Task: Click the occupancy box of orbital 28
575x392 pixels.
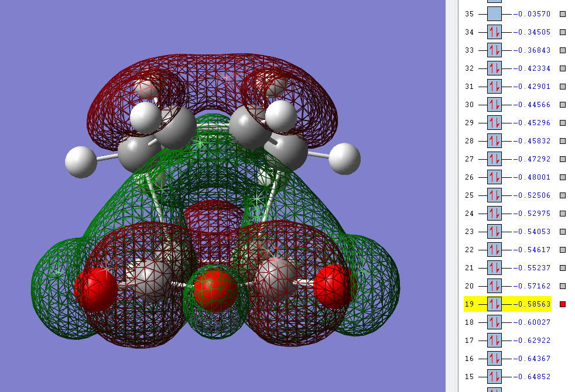Action: (x=494, y=141)
